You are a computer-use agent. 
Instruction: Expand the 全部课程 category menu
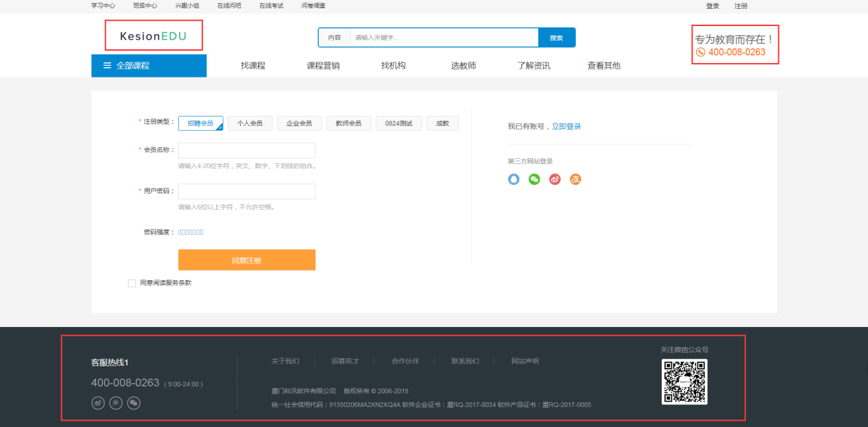[149, 66]
